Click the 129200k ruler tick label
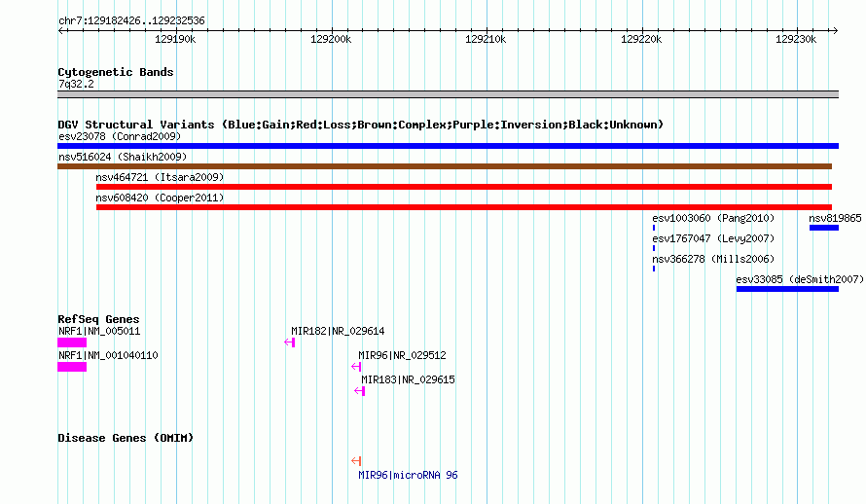The width and height of the screenshot is (866, 504). coord(331,39)
